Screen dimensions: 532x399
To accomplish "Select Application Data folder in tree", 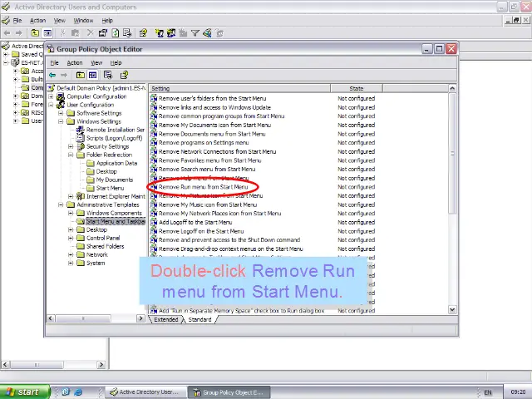I will point(116,163).
